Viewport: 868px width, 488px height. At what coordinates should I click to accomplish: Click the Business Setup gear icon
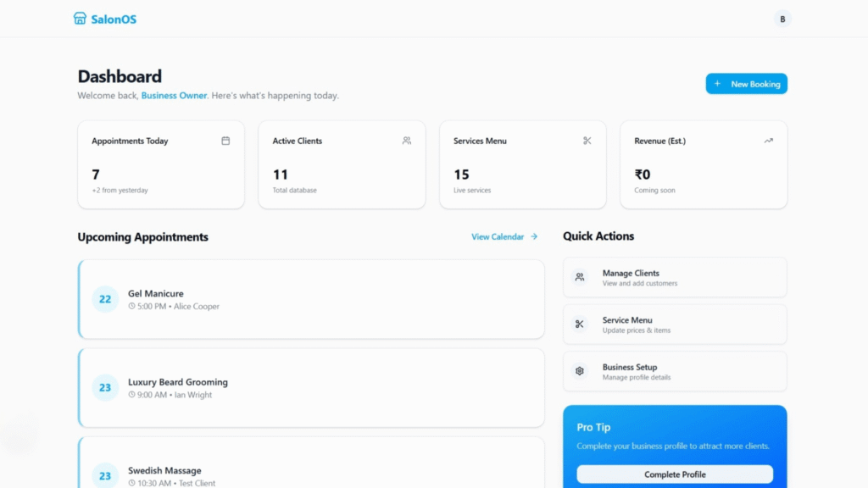(x=580, y=371)
